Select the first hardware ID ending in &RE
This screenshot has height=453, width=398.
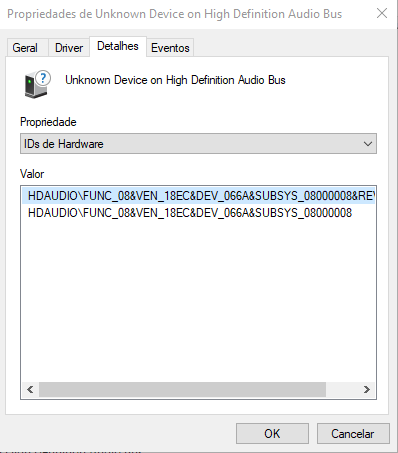click(199, 196)
